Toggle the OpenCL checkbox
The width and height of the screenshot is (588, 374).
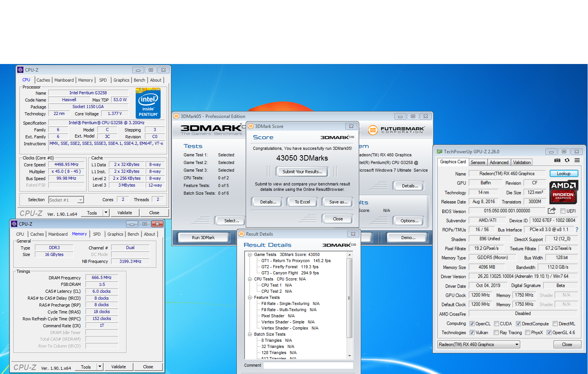(472, 324)
